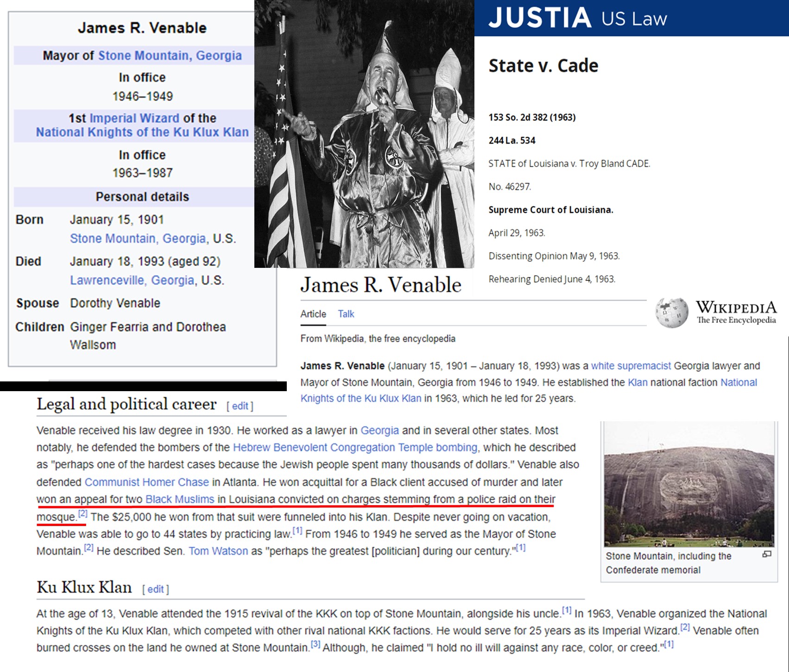Click citation [2] after the word mosque
Screen dimensions: 789x672
tap(82, 514)
